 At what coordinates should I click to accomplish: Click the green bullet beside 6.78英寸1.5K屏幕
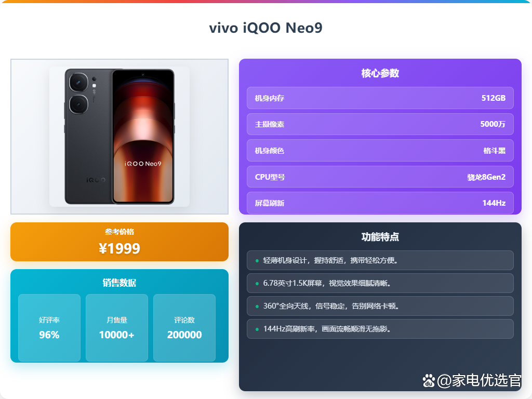pyautogui.click(x=257, y=283)
